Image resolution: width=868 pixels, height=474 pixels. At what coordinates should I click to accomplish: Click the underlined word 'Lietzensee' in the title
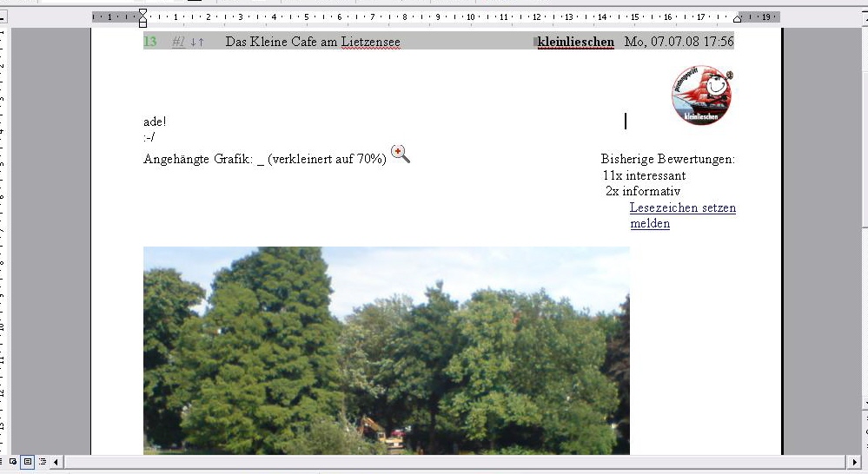point(371,42)
